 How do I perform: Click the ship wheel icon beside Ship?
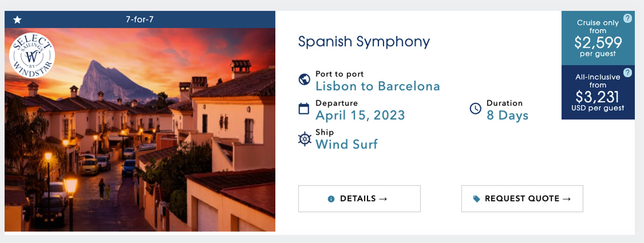pyautogui.click(x=305, y=139)
